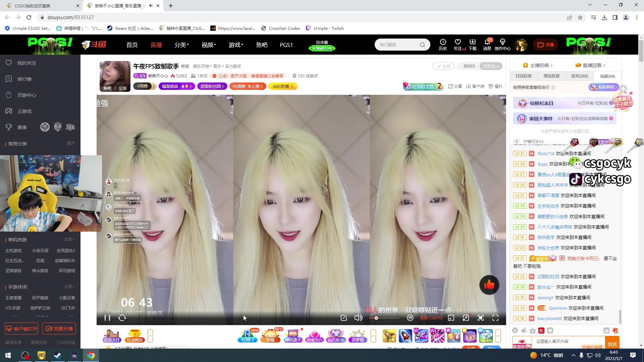The width and height of the screenshot is (644, 362).
Task: Switch to 贵宾(266) tab
Action: 579,76
